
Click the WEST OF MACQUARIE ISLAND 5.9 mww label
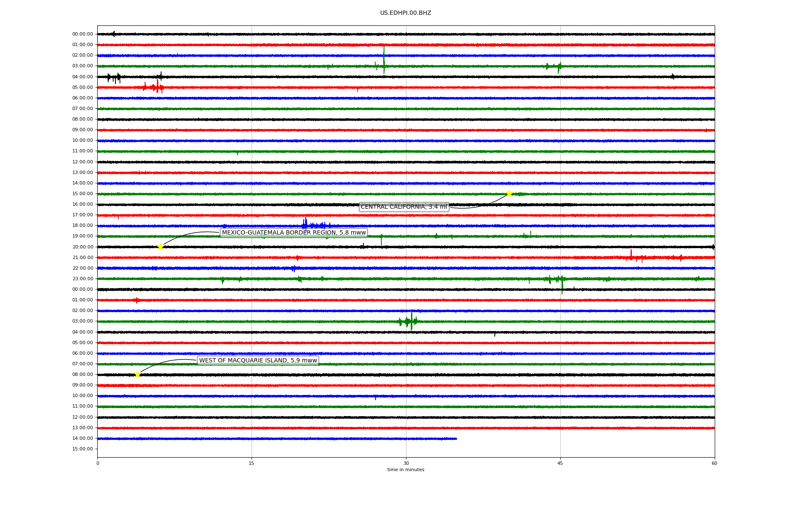point(258,361)
